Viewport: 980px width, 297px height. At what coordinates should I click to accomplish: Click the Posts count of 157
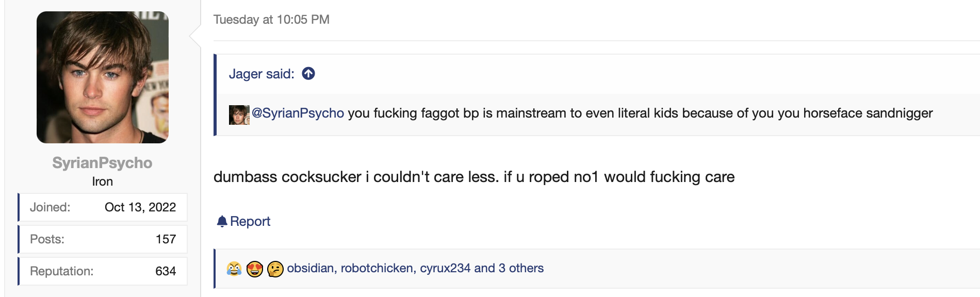[x=166, y=239]
